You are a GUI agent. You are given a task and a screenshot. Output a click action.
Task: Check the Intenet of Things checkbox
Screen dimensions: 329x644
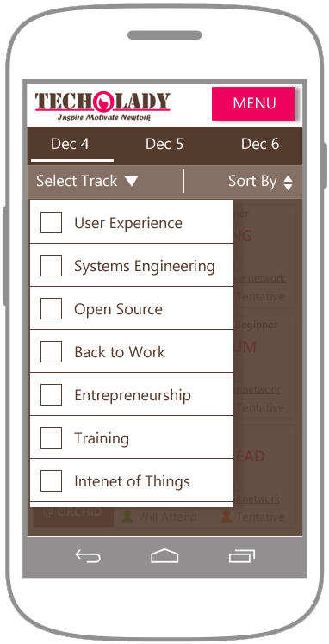coord(52,481)
